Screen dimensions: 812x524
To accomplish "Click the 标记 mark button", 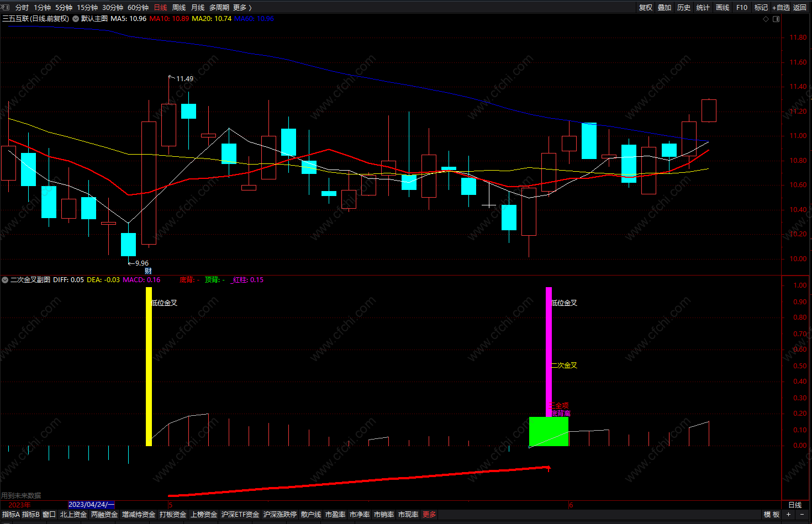I will coord(761,8).
